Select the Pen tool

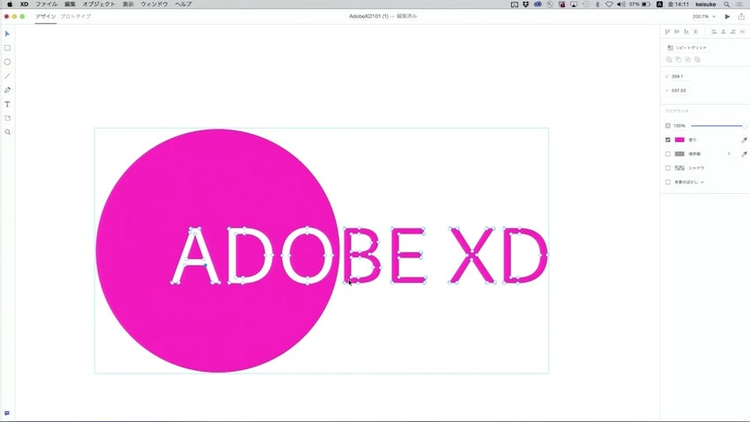click(7, 90)
